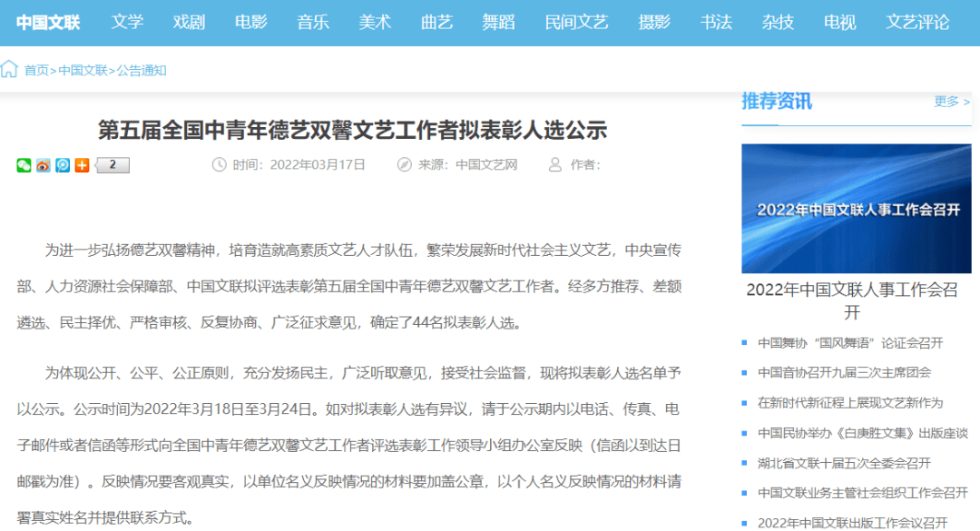Select the 电视 navigation item
The image size is (980, 531).
840,23
